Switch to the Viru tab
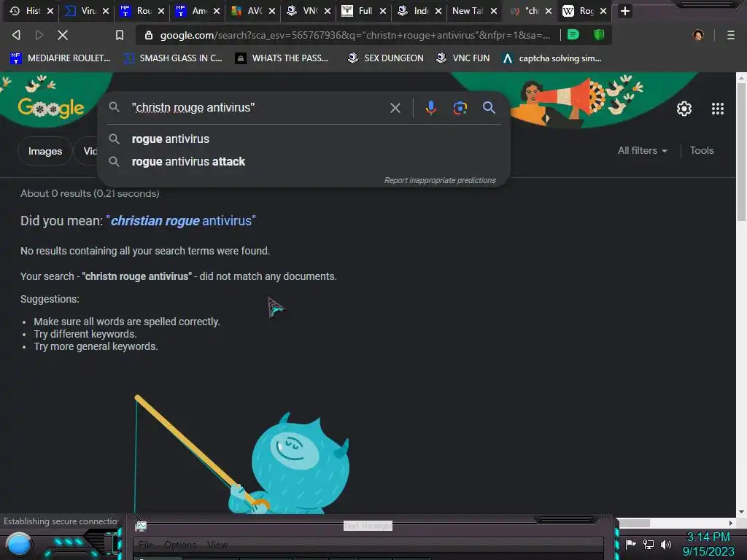Screen dimensions: 747x560 (x=82, y=10)
